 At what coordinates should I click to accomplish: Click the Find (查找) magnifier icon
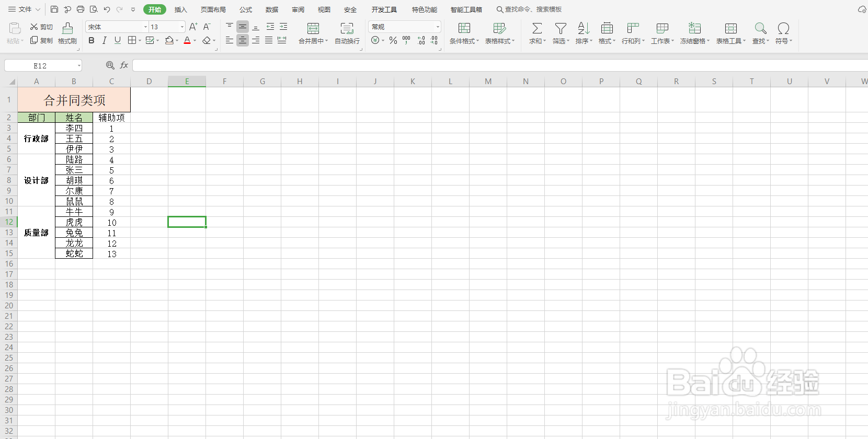760,28
